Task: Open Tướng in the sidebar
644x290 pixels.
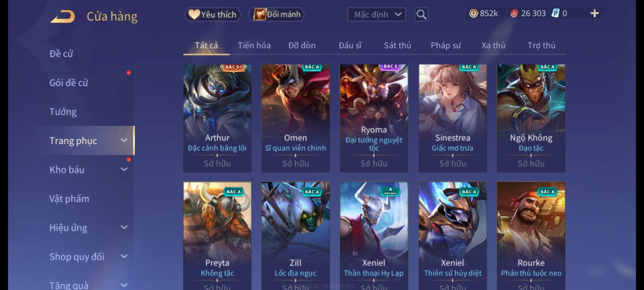Action: click(x=63, y=111)
